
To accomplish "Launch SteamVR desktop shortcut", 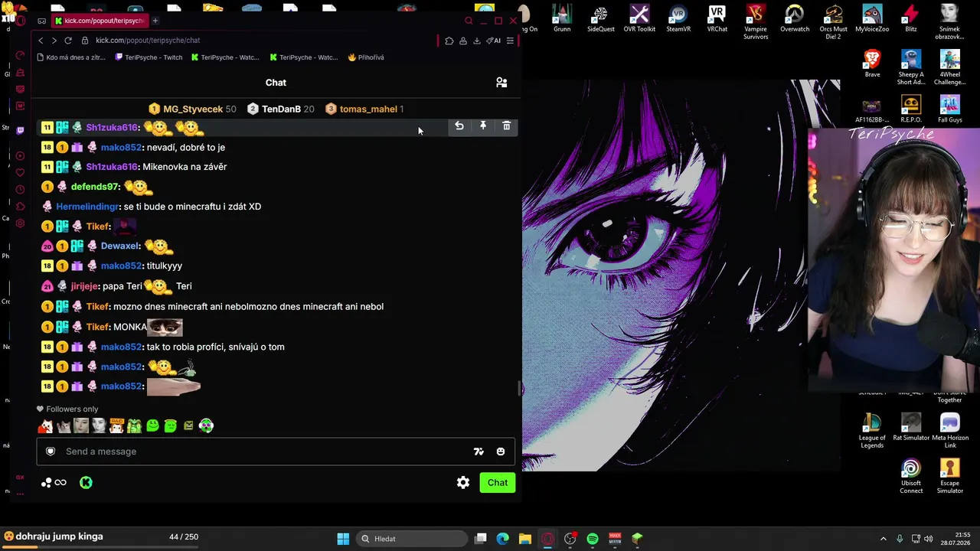I will tap(678, 18).
